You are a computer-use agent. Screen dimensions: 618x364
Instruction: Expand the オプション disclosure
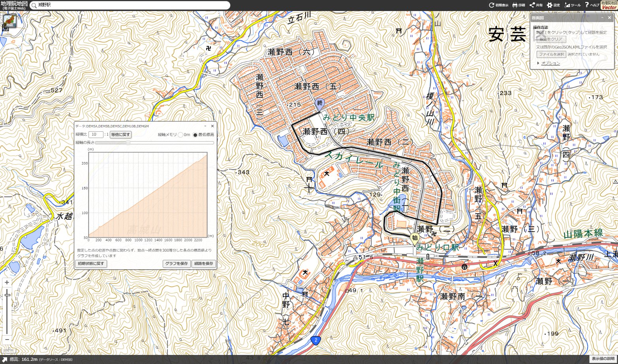pyautogui.click(x=548, y=63)
